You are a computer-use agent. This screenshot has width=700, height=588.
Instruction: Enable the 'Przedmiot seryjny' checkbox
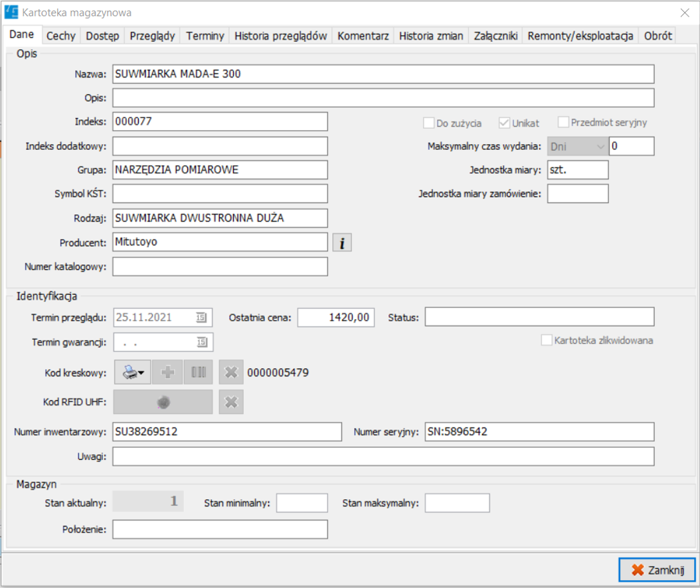(x=564, y=122)
